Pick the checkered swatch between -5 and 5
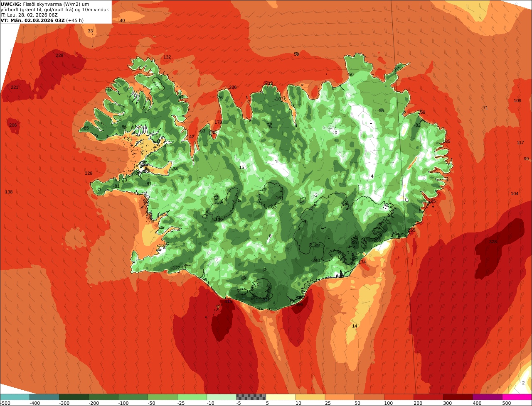Screen dimensions: 532x406 pyautogui.click(x=251, y=397)
